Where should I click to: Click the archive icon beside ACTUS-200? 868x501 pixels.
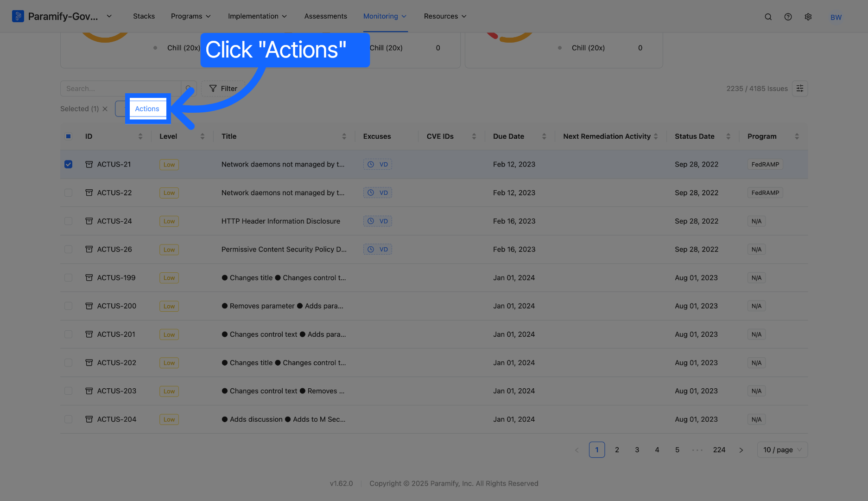pyautogui.click(x=89, y=306)
